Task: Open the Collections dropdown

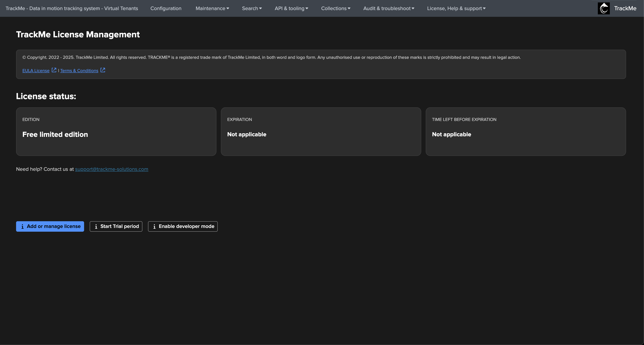Action: point(335,8)
